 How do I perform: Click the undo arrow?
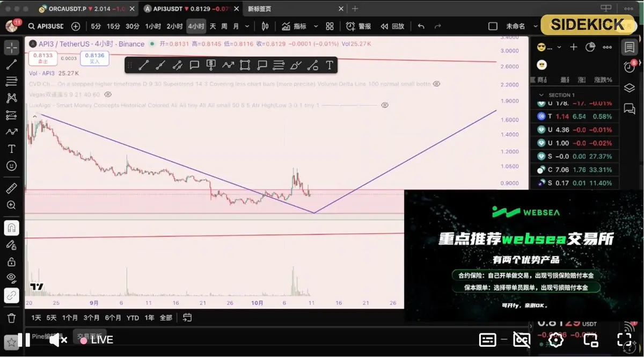pos(421,26)
